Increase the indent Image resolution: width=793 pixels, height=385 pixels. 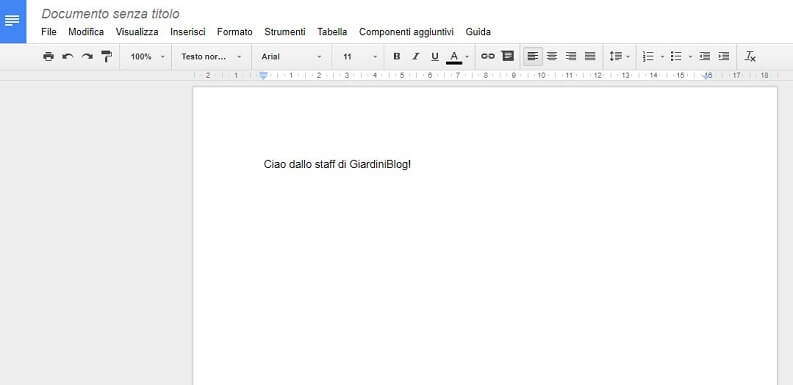[724, 57]
